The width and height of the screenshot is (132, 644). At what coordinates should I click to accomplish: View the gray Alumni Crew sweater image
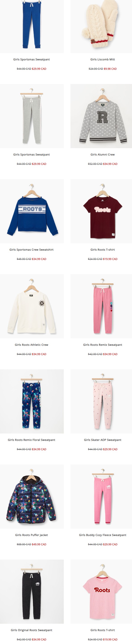pos(101,116)
